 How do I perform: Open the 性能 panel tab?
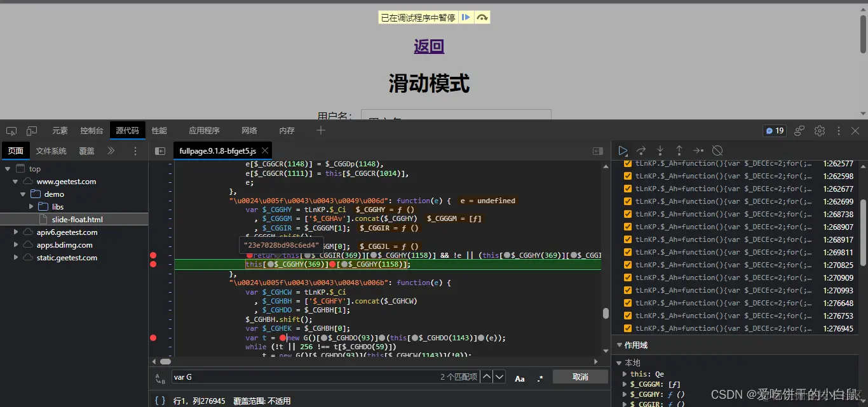point(159,131)
